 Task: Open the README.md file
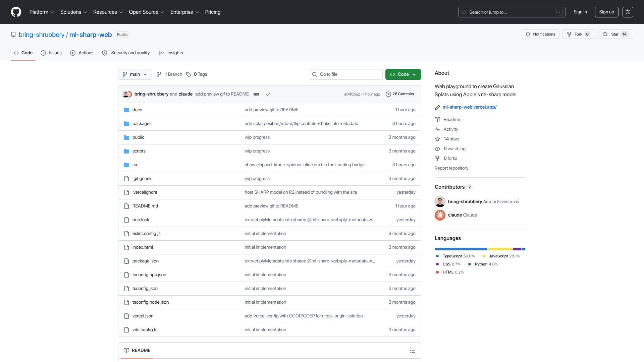(145, 206)
